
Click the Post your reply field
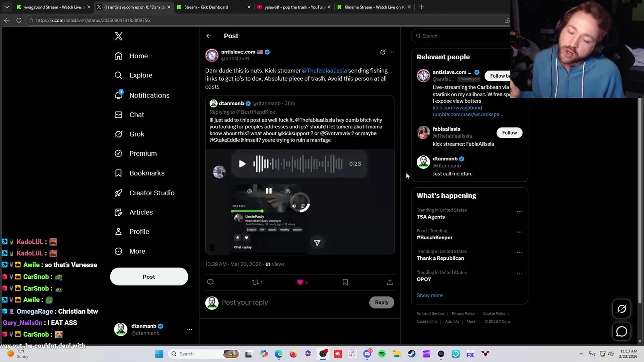pyautogui.click(x=294, y=302)
